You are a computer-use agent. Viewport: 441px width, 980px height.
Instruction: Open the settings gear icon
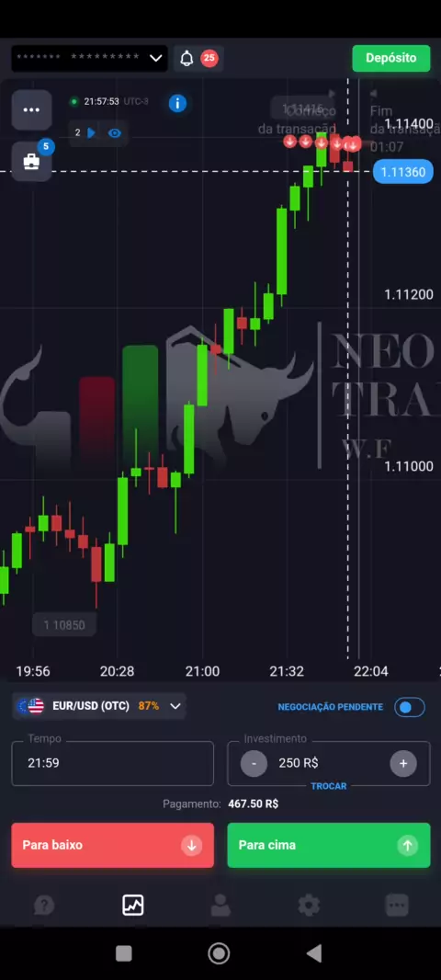(309, 905)
